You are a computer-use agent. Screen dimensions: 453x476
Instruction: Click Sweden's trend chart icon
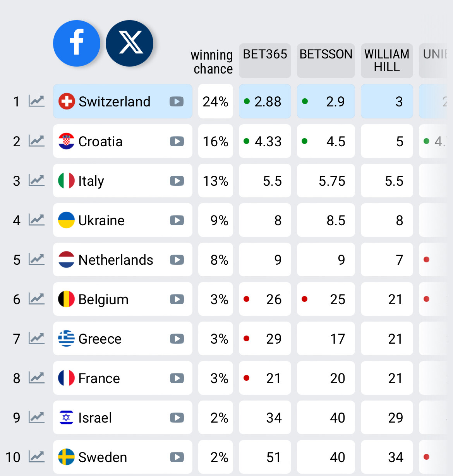click(x=36, y=457)
